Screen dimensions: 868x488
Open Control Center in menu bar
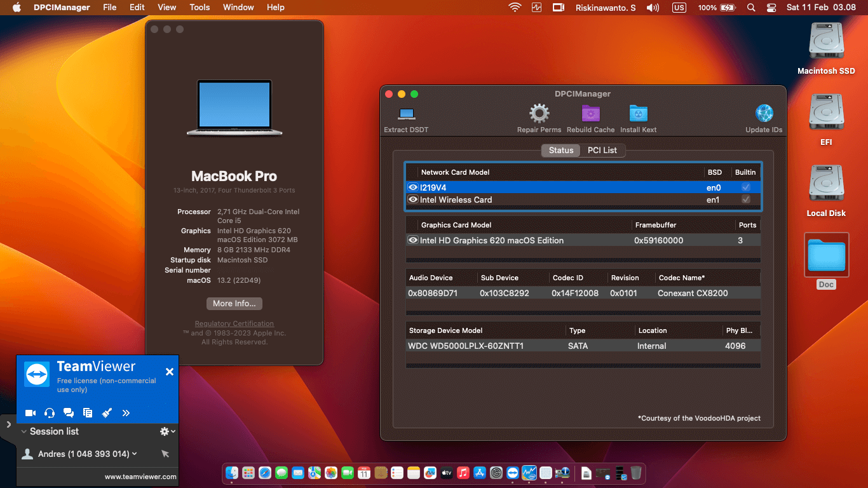point(771,8)
